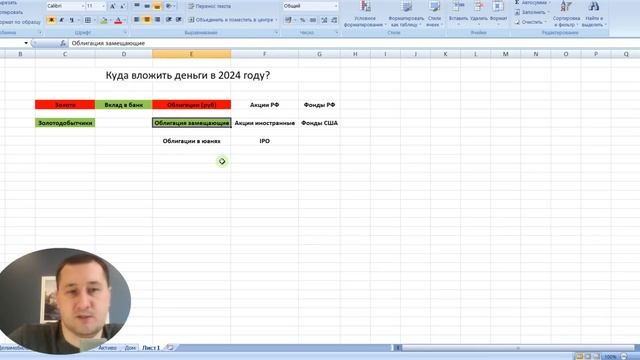Open the Выравнивание group dialog launcher
This screenshot has height=360, width=640.
coord(276,33)
